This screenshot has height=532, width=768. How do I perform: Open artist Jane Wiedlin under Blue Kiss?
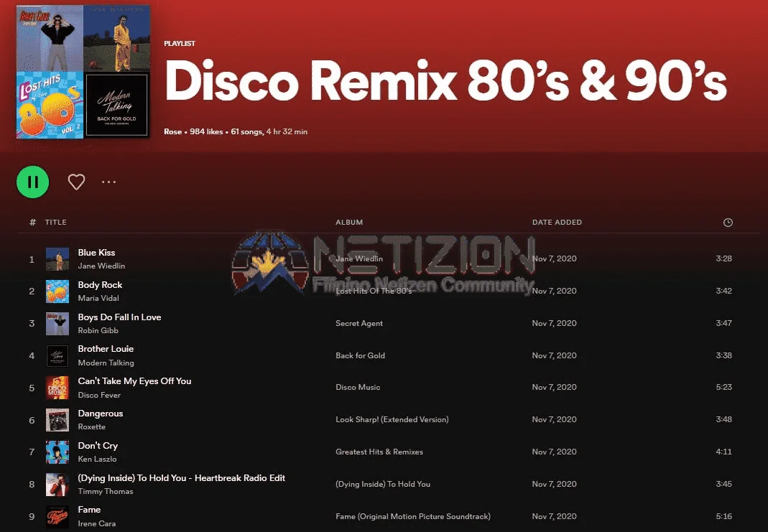click(101, 266)
